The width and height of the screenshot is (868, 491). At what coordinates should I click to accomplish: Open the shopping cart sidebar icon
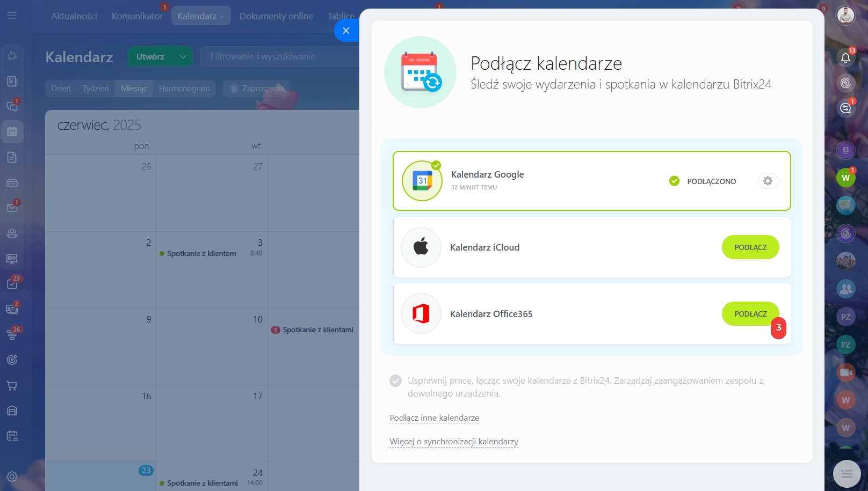click(x=12, y=385)
